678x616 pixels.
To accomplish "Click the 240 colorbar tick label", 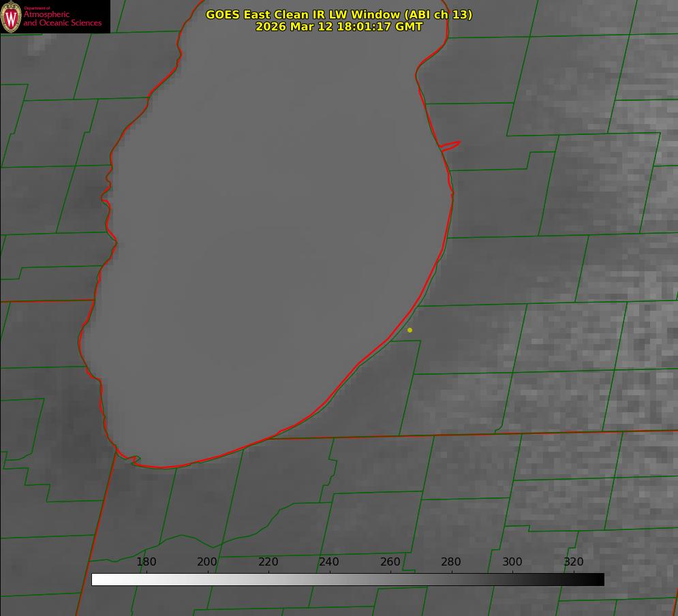I will coord(329,562).
